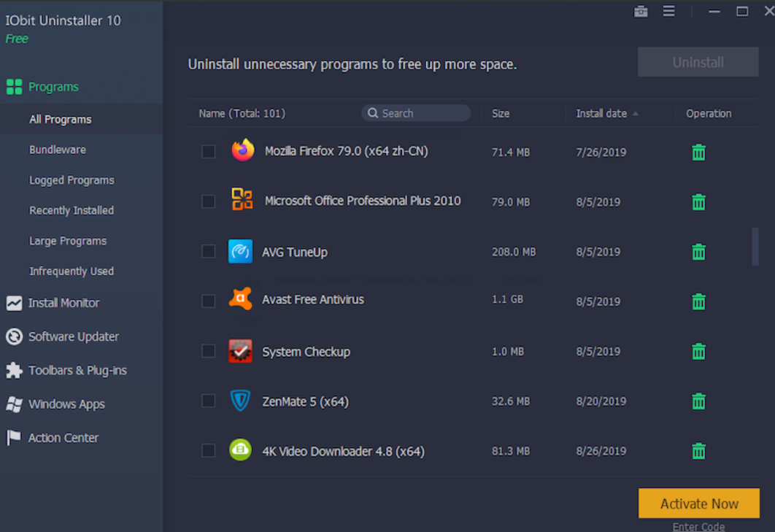Click trash icon next to ZenMate 5

click(x=698, y=401)
